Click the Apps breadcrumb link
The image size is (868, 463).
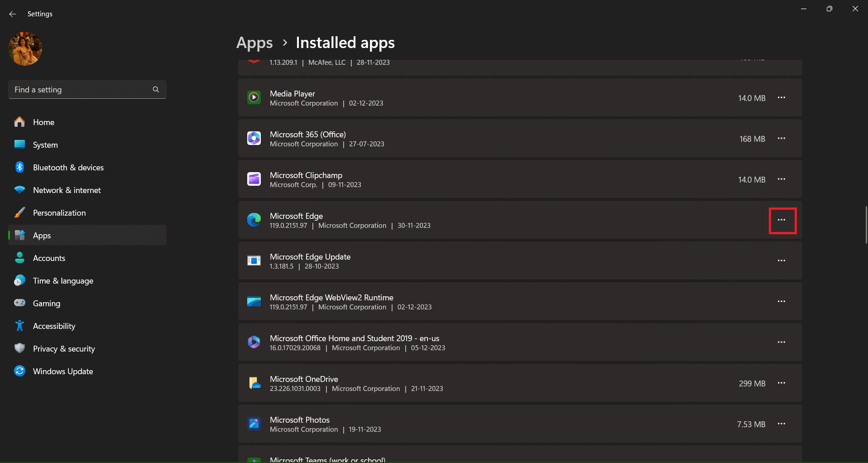[254, 43]
